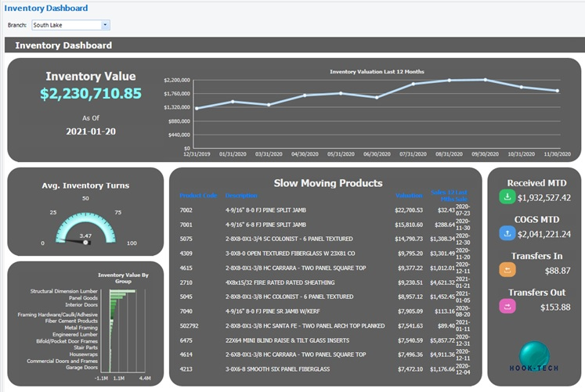Click the as-of date 2021-01-20
Viewport: 585px width, 392px height.
click(91, 131)
